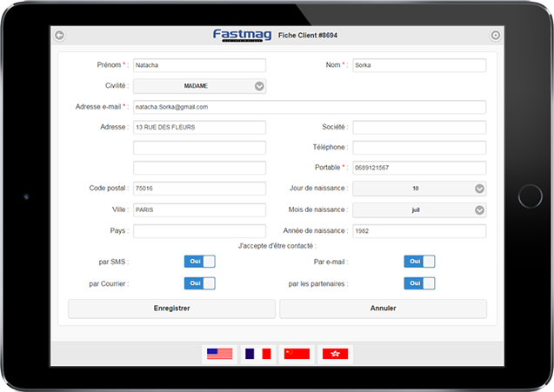
Task: Focus the Adresse e-mail input field
Action: point(309,107)
